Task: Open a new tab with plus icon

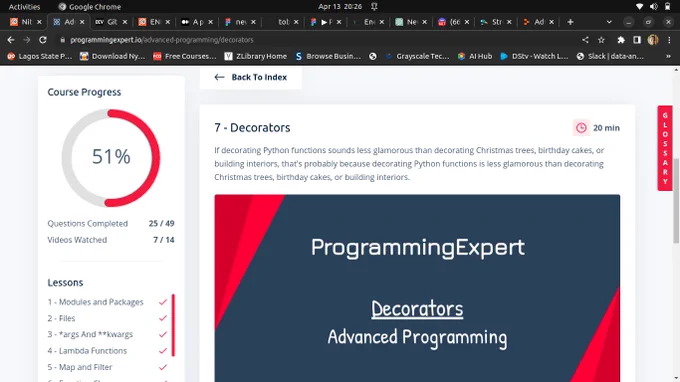Action: [570, 22]
